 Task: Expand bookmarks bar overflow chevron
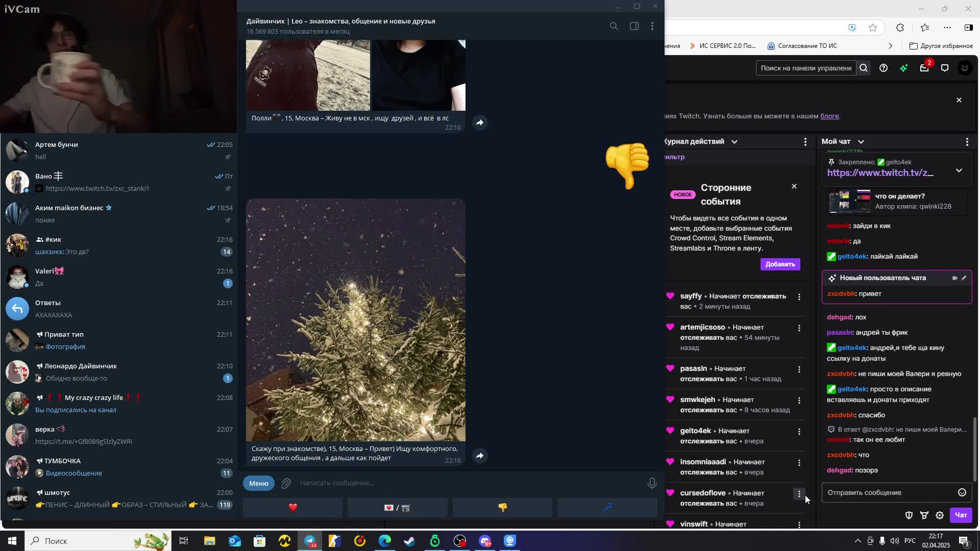(x=891, y=46)
